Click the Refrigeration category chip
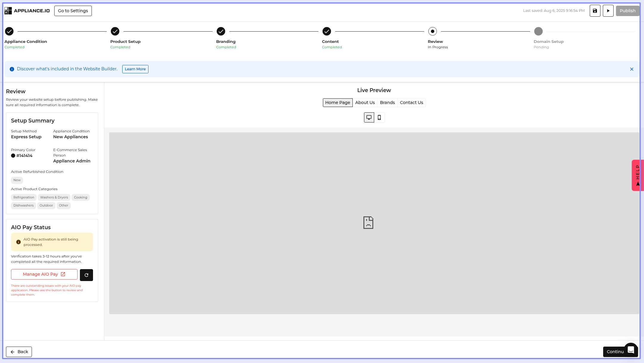 [24, 197]
